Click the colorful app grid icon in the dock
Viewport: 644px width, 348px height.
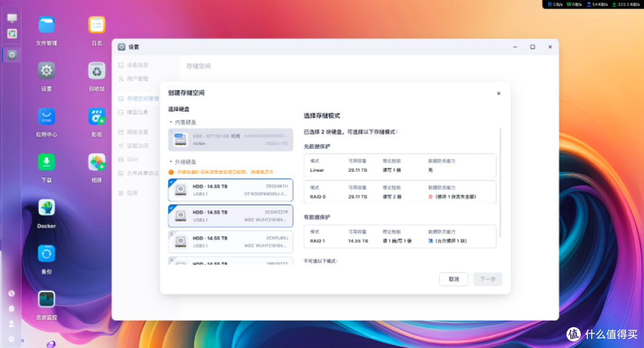pyautogui.click(x=12, y=33)
